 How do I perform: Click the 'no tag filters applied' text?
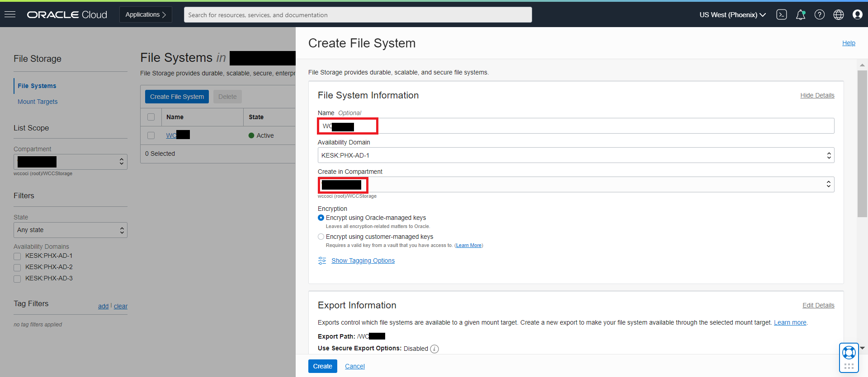click(38, 324)
